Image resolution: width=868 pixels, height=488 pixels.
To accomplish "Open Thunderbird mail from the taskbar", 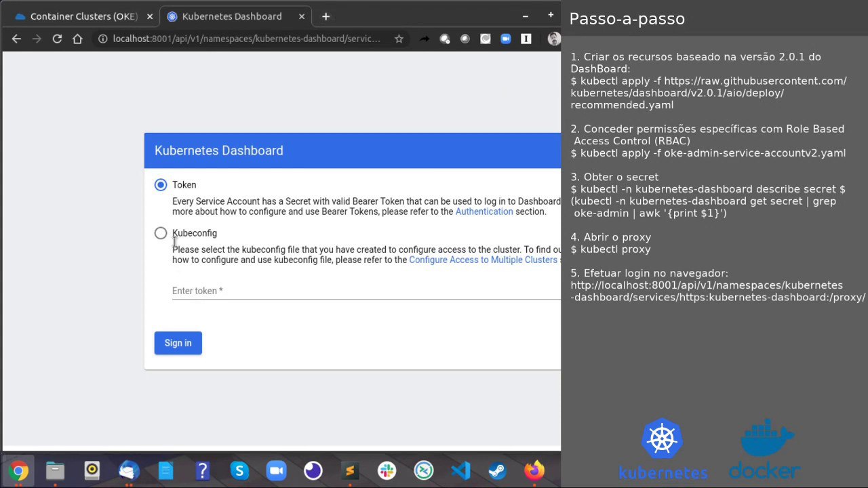I will click(x=128, y=470).
